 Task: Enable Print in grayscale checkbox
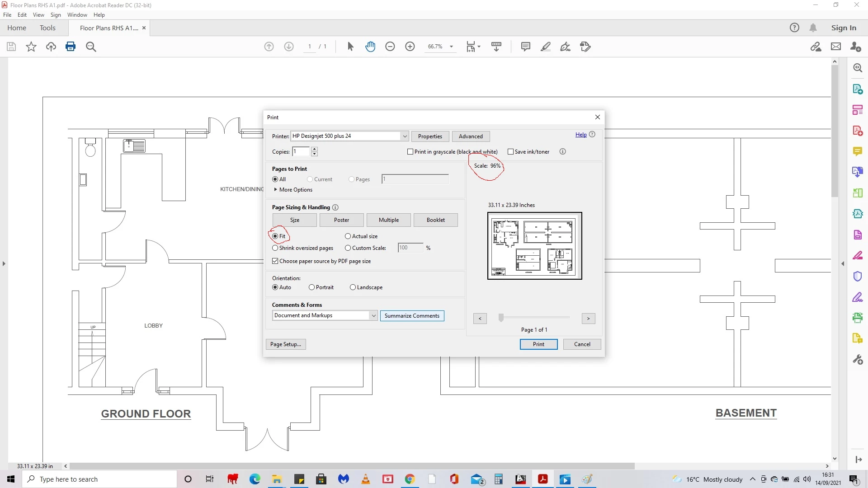point(410,152)
